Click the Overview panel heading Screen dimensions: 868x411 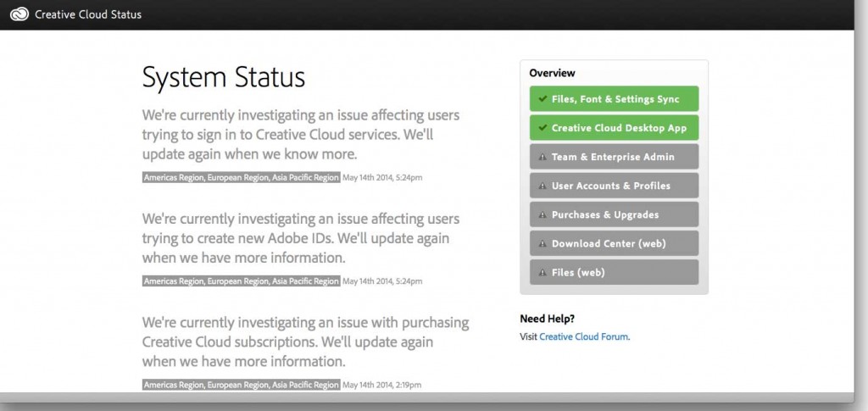pyautogui.click(x=552, y=73)
